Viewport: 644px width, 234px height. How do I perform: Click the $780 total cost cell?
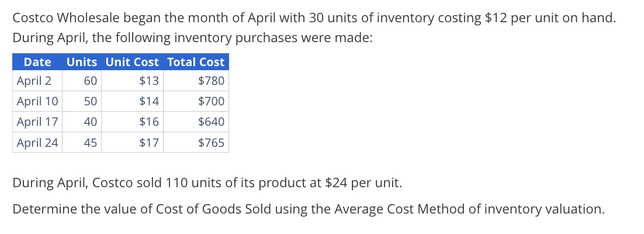coord(196,81)
